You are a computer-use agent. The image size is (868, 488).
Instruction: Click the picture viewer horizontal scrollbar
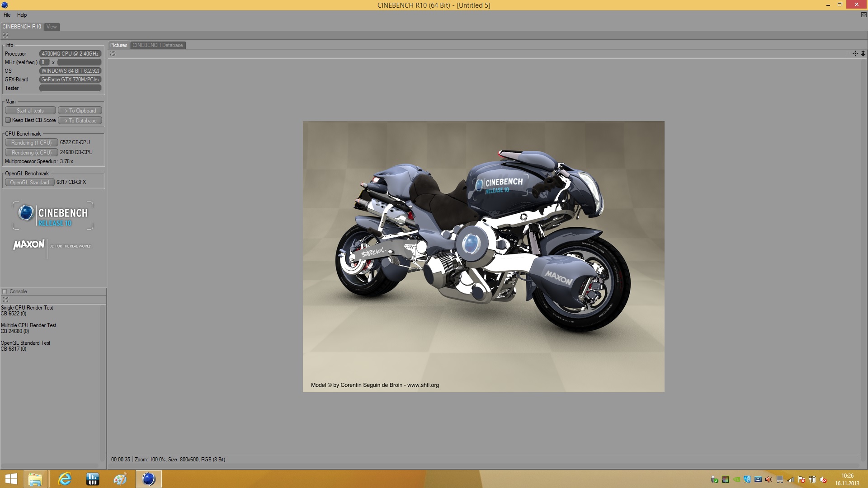(x=483, y=465)
